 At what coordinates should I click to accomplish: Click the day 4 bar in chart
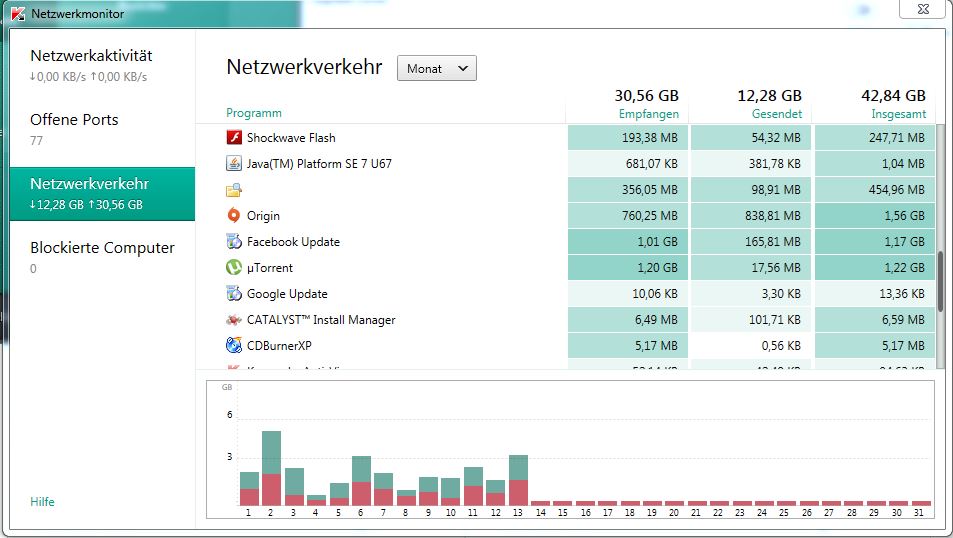(x=316, y=500)
